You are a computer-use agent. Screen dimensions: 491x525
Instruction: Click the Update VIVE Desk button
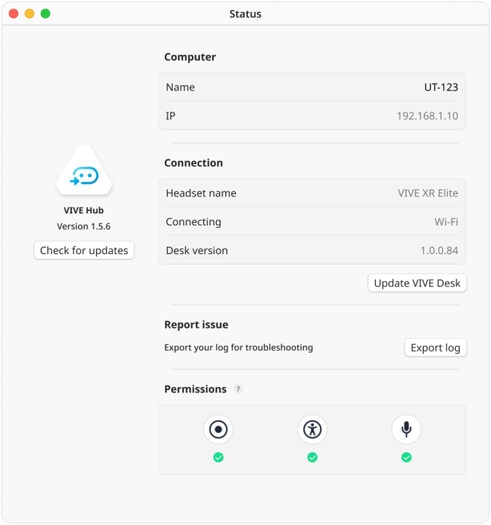click(x=417, y=283)
